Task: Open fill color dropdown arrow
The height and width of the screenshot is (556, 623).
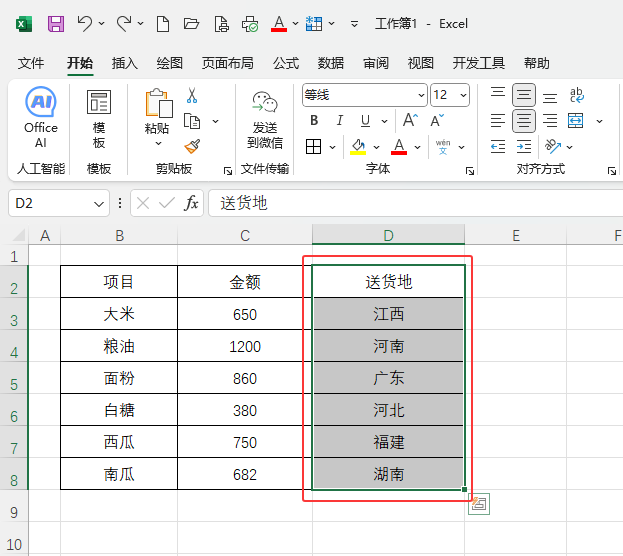Action: 376,147
